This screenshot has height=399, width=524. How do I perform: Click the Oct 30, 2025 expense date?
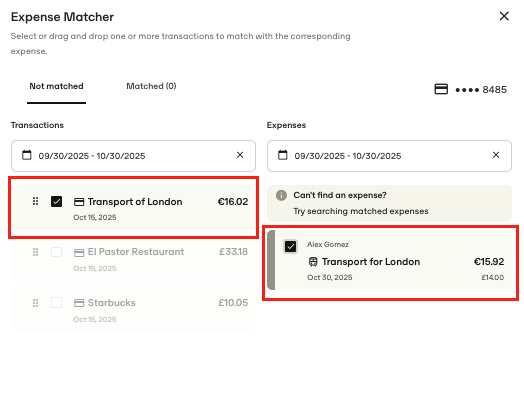[x=330, y=277]
